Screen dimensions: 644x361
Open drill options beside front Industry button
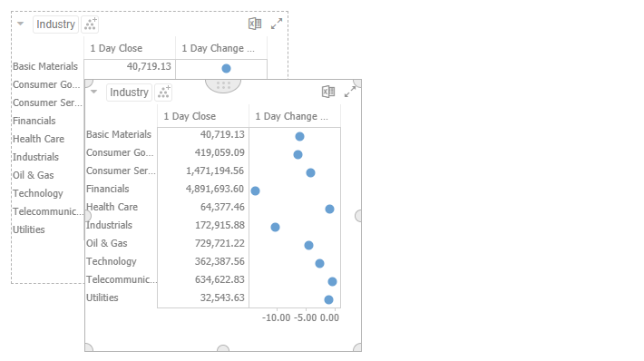click(163, 93)
